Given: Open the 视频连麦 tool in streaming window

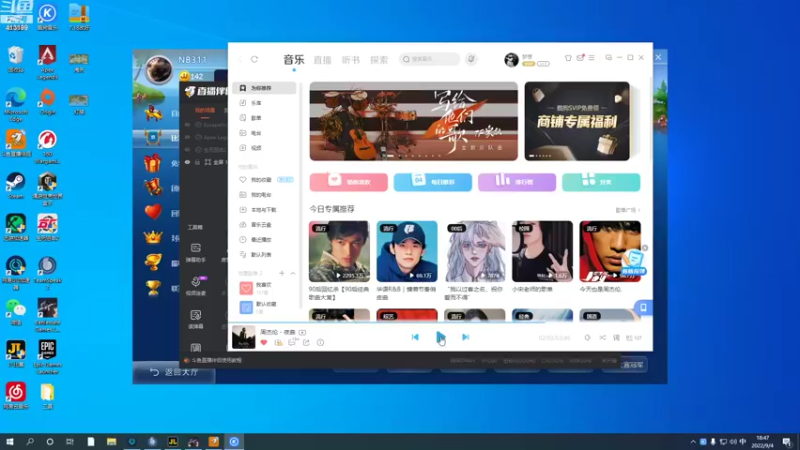Looking at the screenshot, I should click(x=195, y=286).
